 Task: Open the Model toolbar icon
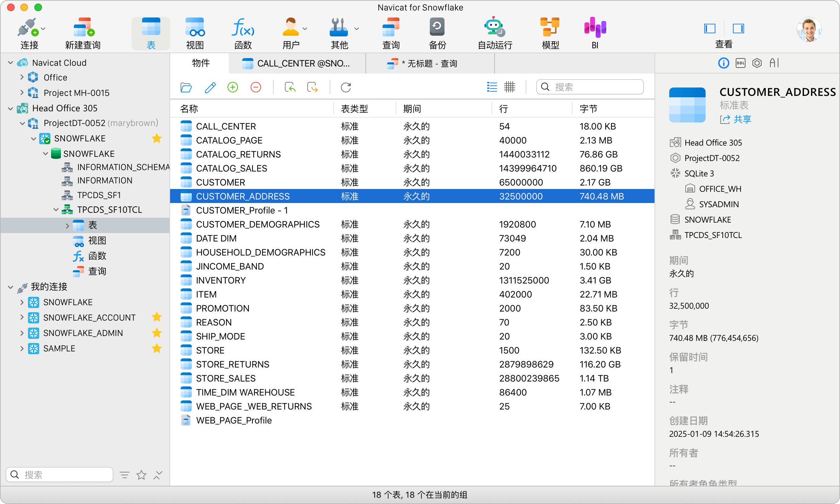coord(550,27)
